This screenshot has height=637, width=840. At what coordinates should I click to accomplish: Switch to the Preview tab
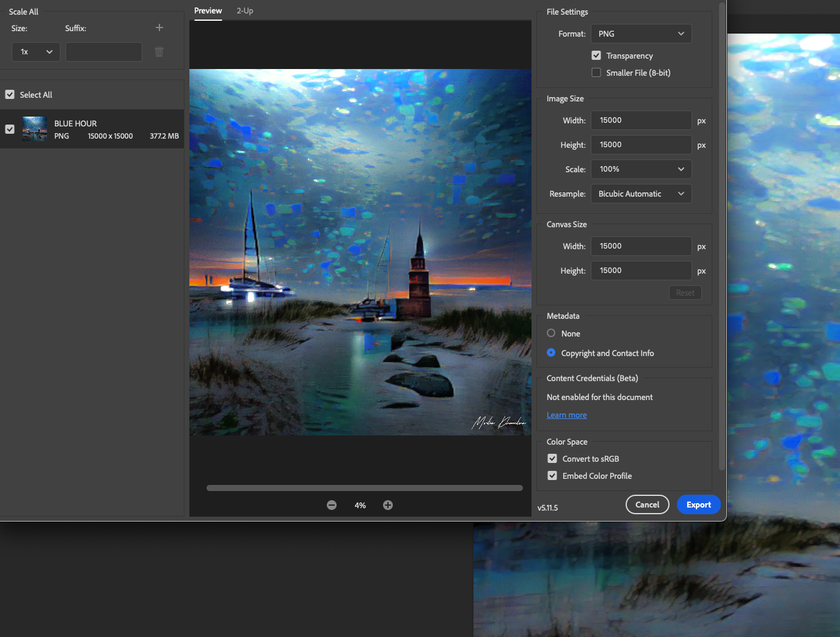click(208, 11)
